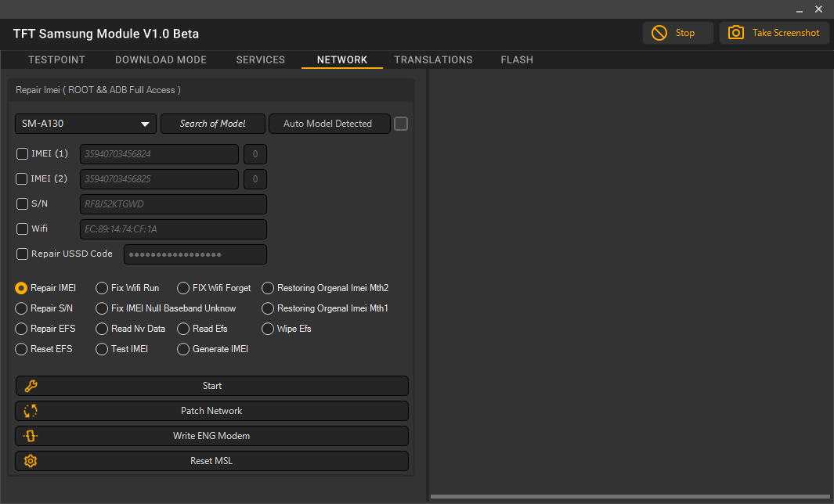Enable the IMEI (1) checkbox
This screenshot has width=834, height=504.
coord(22,153)
